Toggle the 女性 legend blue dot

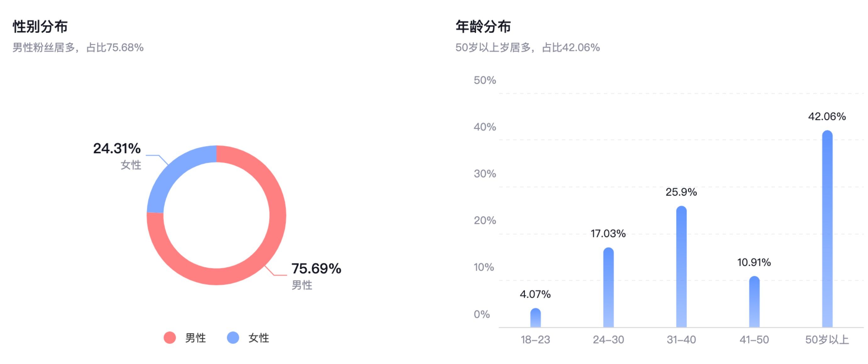tap(233, 338)
